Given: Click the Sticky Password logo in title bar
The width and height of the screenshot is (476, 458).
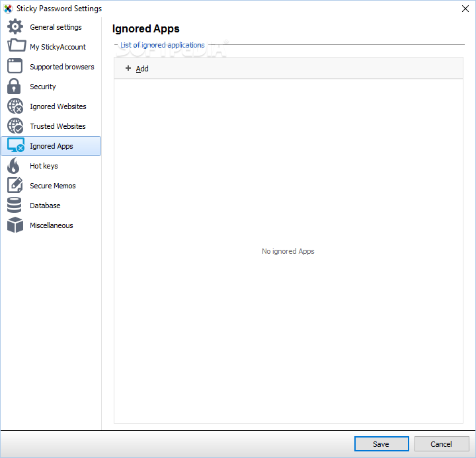Looking at the screenshot, I should (x=8, y=9).
